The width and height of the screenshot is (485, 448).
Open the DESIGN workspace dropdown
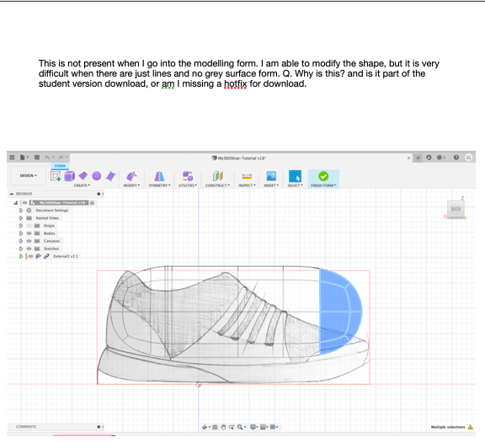click(x=28, y=175)
